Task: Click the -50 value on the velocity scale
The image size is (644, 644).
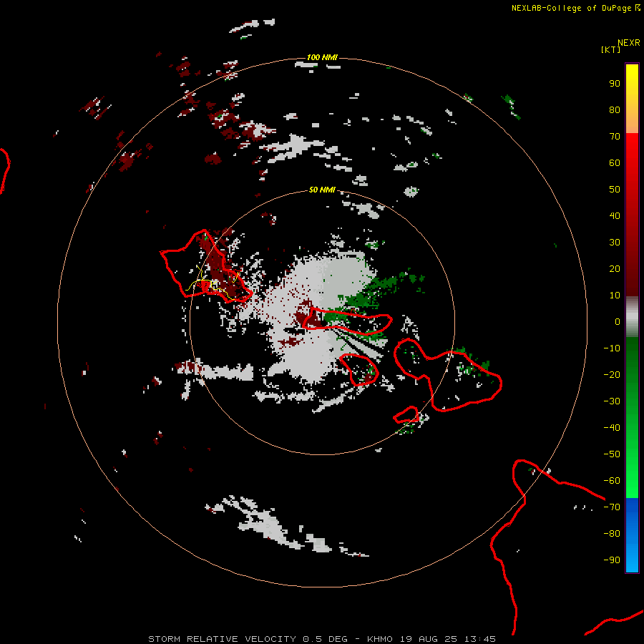Action: (x=612, y=454)
